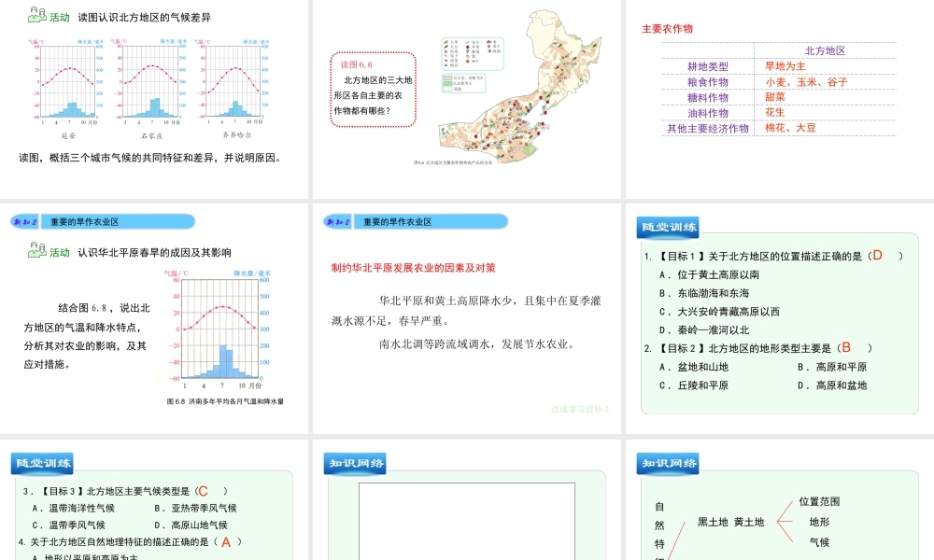Click option D 高原山地气候
This screenshot has width=934, height=560.
point(191,525)
